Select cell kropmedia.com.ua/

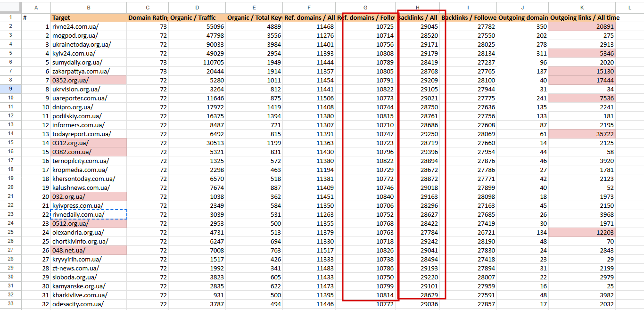[x=89, y=170]
